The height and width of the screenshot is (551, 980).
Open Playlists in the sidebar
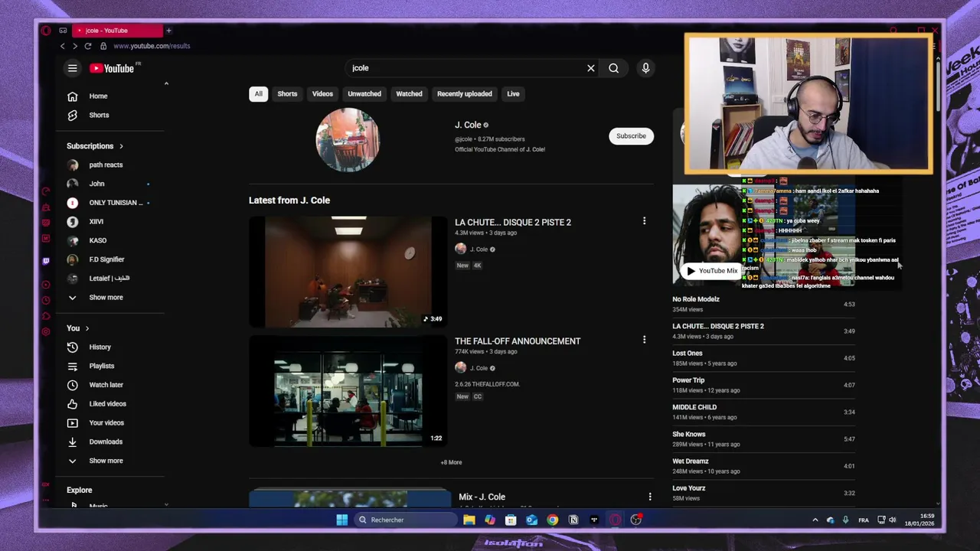coord(101,366)
